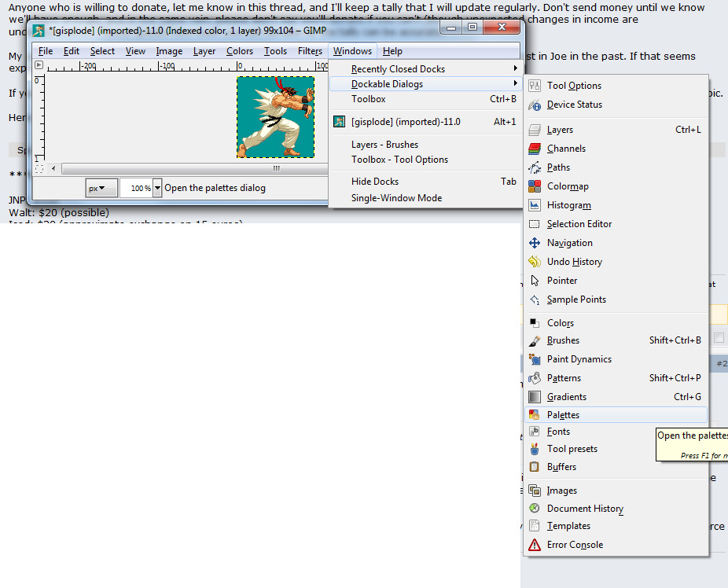Open the px unit dropdown

tap(101, 188)
